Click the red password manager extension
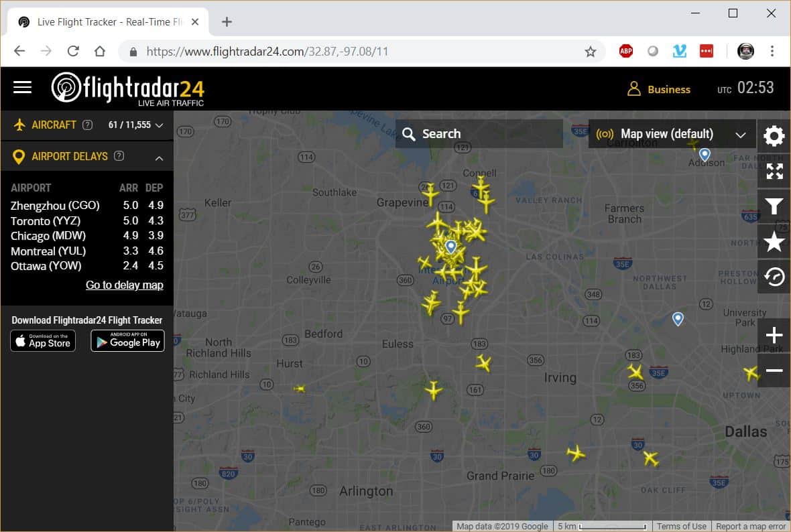The height and width of the screenshot is (532, 791). (707, 51)
